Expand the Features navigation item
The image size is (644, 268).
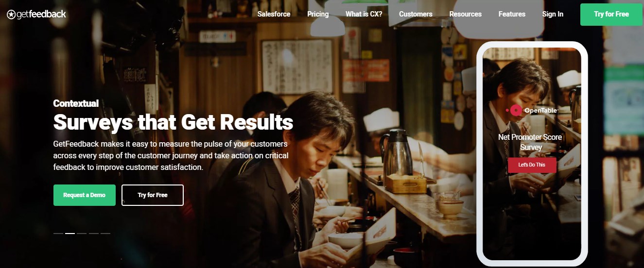tap(512, 14)
